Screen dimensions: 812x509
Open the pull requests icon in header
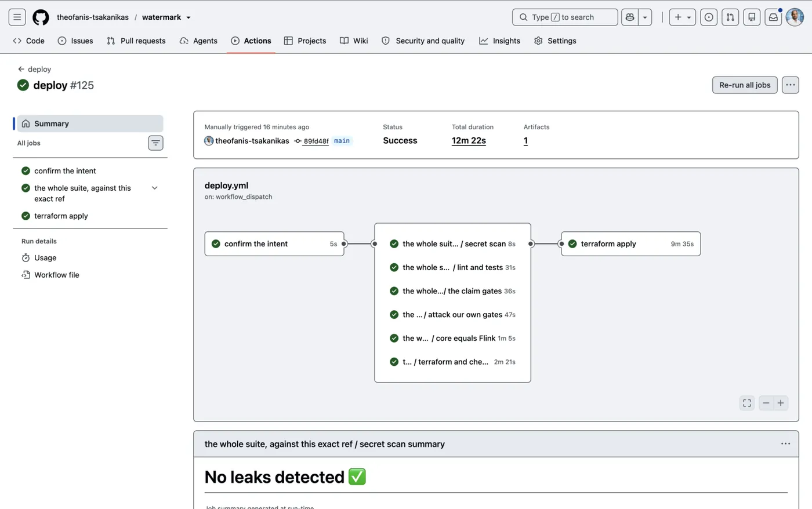pos(730,17)
